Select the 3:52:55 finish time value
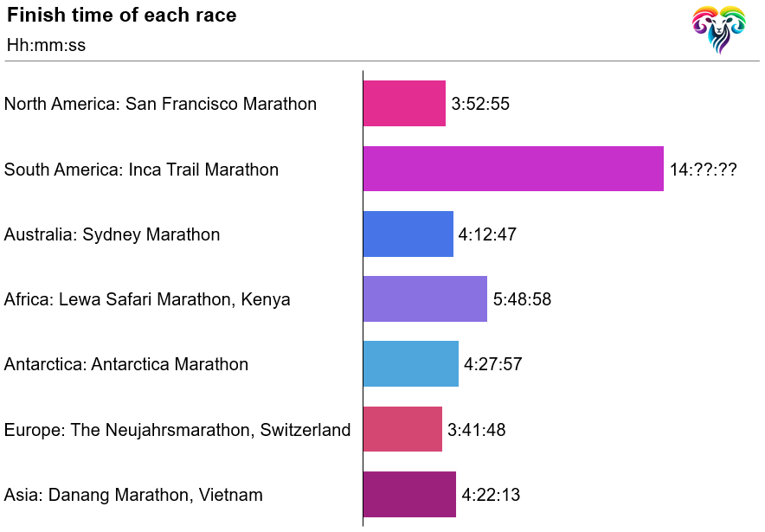Image resolution: width=765 pixels, height=532 pixels. [480, 104]
